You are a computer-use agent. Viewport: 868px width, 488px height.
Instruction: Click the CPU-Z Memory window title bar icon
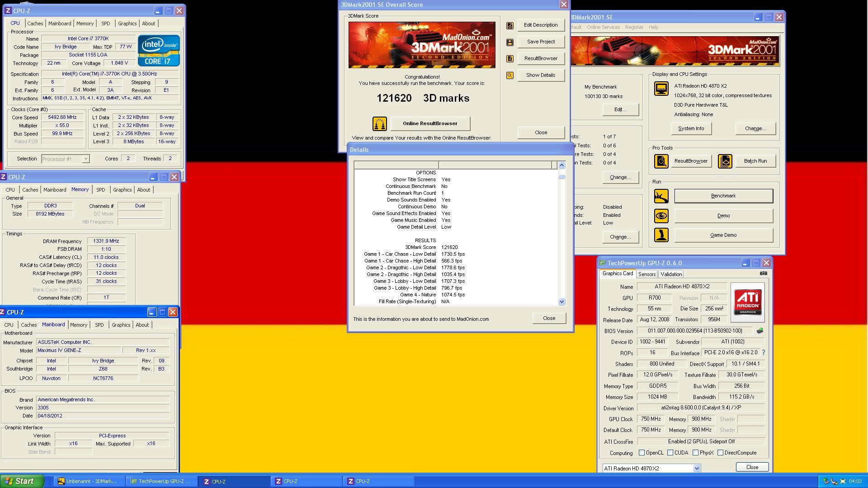pyautogui.click(x=4, y=177)
